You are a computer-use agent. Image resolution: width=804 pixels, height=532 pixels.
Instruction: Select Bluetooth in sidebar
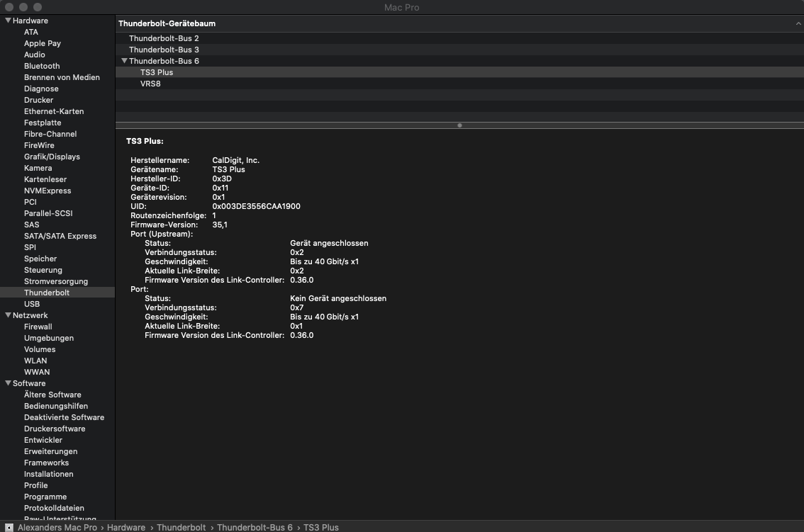[x=42, y=66]
